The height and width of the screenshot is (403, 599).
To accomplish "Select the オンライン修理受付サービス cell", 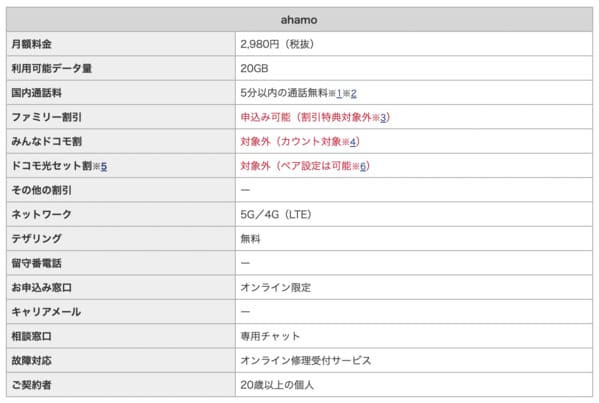I will click(x=414, y=361).
